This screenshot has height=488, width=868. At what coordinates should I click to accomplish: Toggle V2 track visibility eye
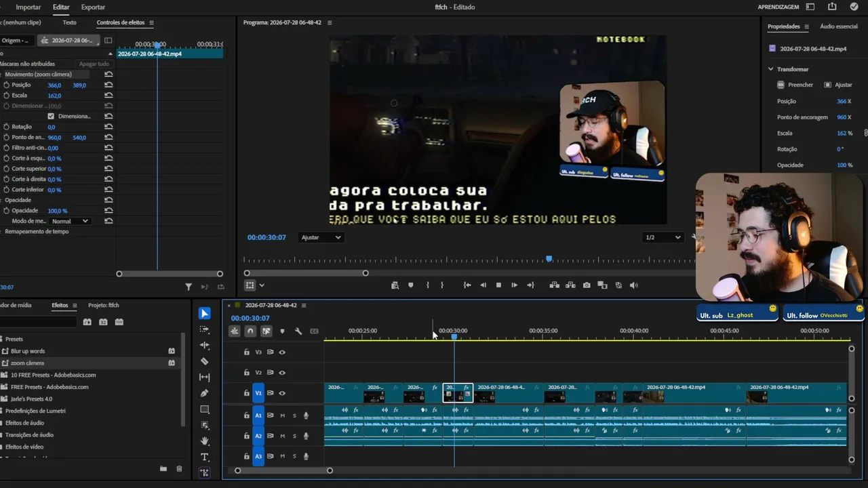tap(282, 372)
